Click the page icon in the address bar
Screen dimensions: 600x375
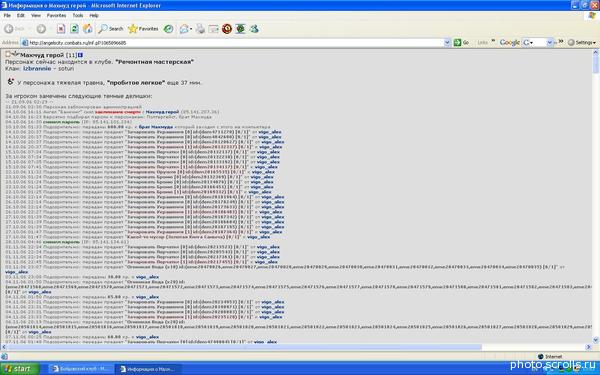coord(24,43)
